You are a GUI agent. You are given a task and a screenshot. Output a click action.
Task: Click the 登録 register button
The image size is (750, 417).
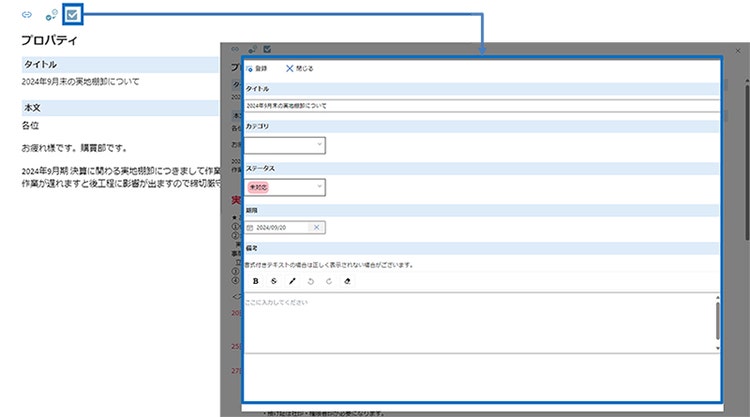257,68
